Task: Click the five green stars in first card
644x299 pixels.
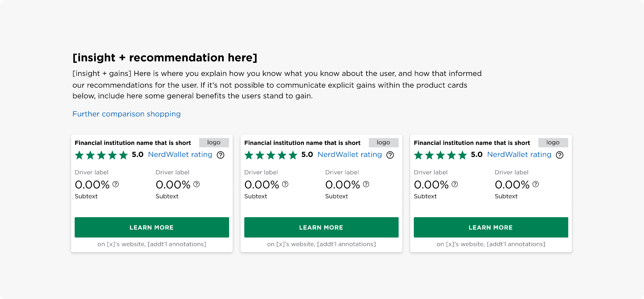Action: point(101,155)
